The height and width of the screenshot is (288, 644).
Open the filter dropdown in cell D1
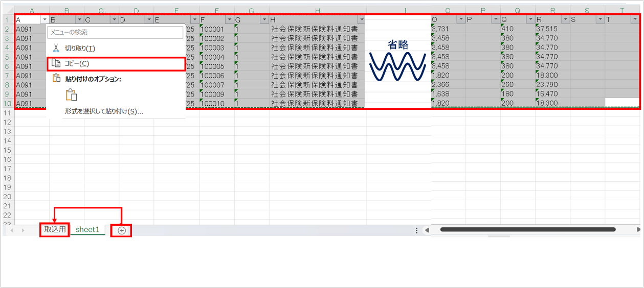[148, 19]
